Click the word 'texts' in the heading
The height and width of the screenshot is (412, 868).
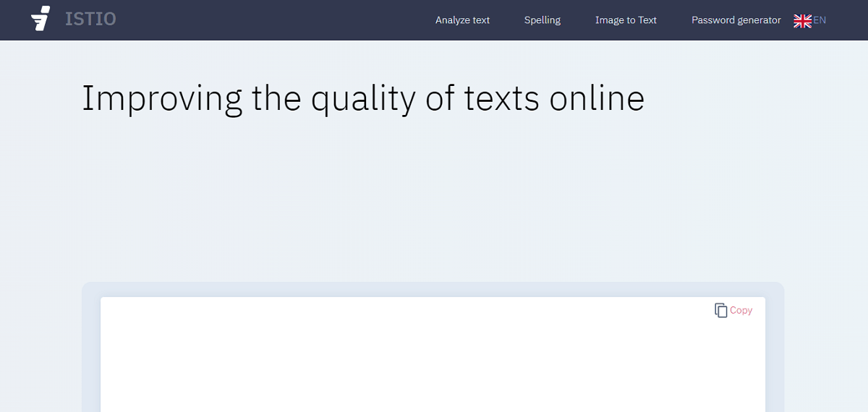pyautogui.click(x=501, y=98)
